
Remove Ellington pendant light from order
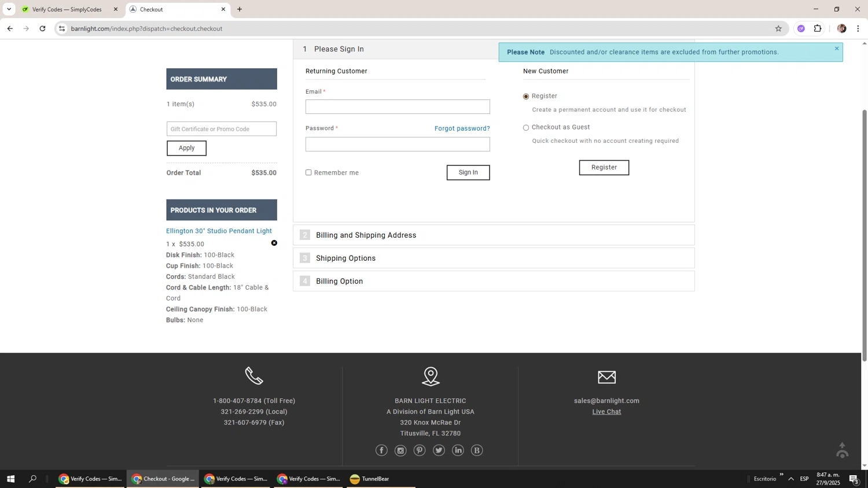point(274,243)
